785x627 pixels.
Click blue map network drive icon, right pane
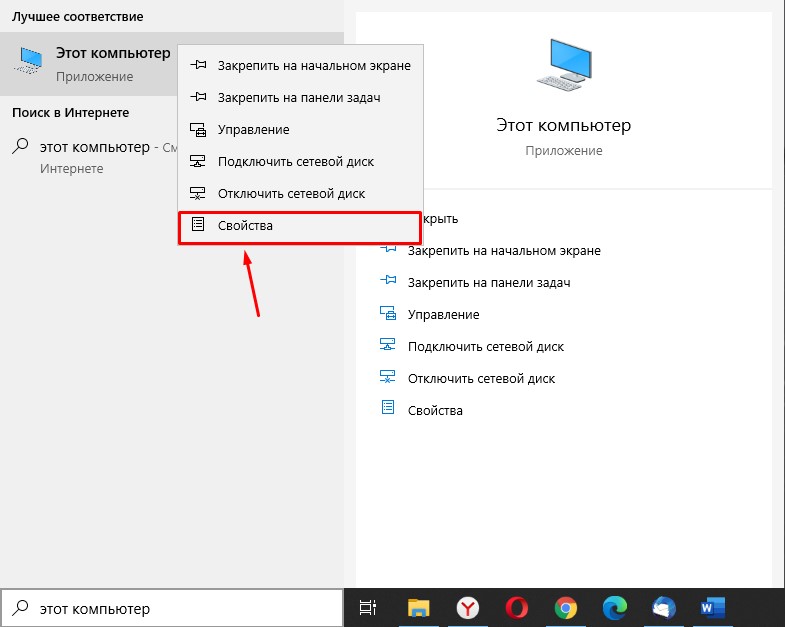(x=387, y=344)
